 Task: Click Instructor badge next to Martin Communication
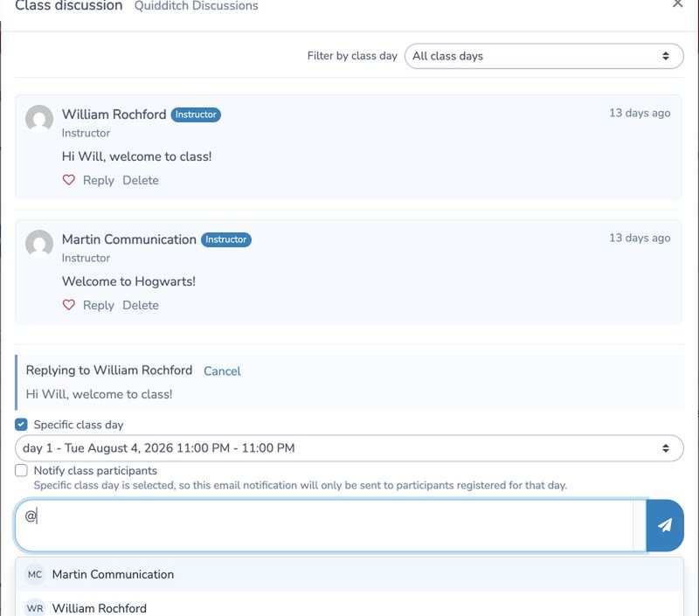coord(226,239)
